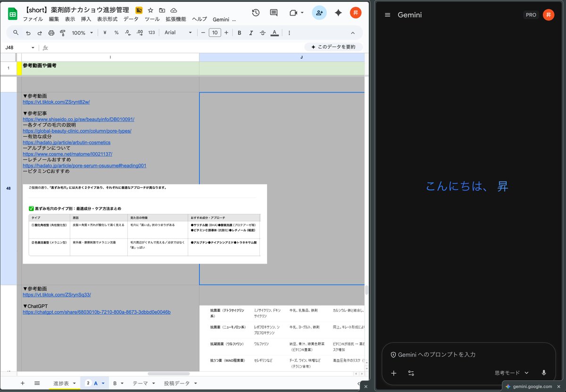Decrease font size minus button
The height and width of the screenshot is (392, 566).
pos(203,33)
